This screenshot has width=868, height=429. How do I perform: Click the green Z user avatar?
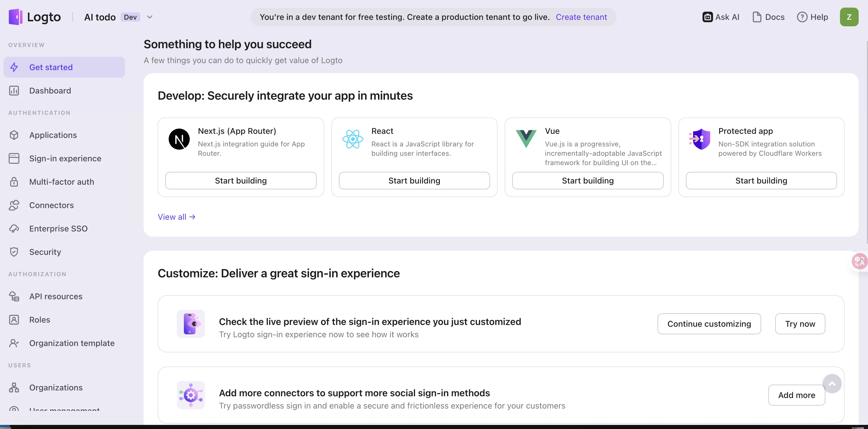point(849,17)
